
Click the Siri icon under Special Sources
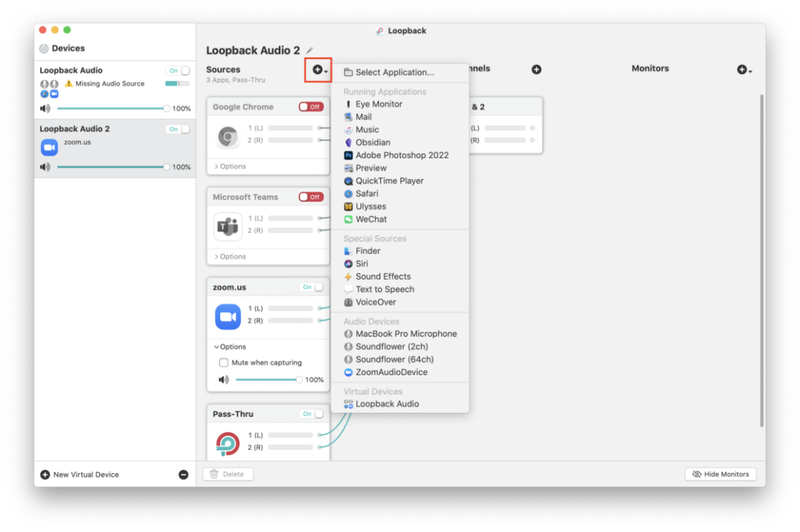point(348,264)
